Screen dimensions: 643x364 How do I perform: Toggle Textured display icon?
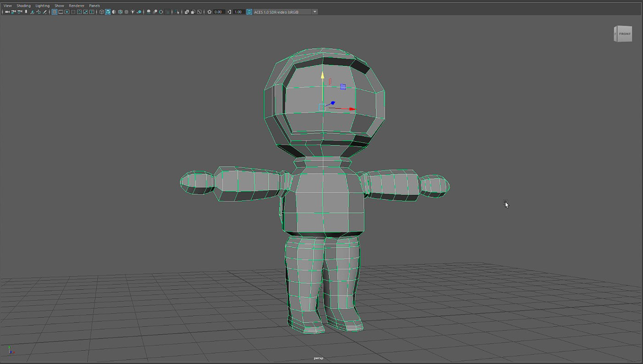click(x=126, y=12)
